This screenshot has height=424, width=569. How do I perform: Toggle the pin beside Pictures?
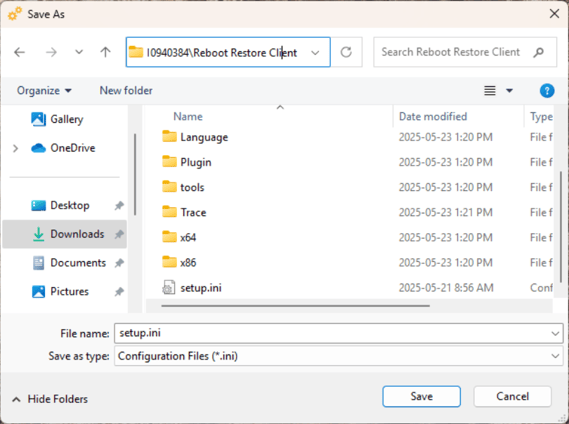click(119, 292)
